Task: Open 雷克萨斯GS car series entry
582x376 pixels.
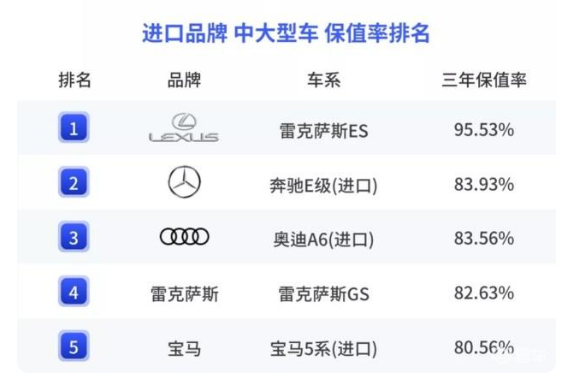Action: pyautogui.click(x=324, y=294)
